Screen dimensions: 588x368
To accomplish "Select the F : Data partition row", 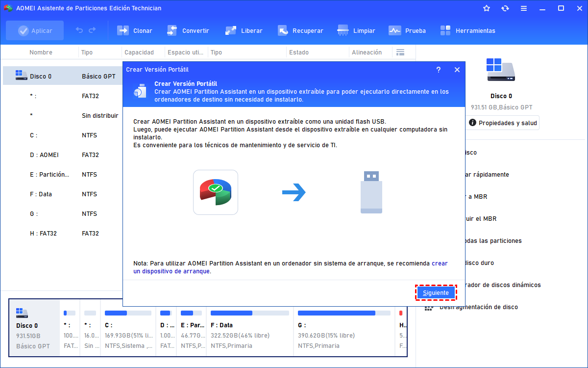I will pos(63,194).
